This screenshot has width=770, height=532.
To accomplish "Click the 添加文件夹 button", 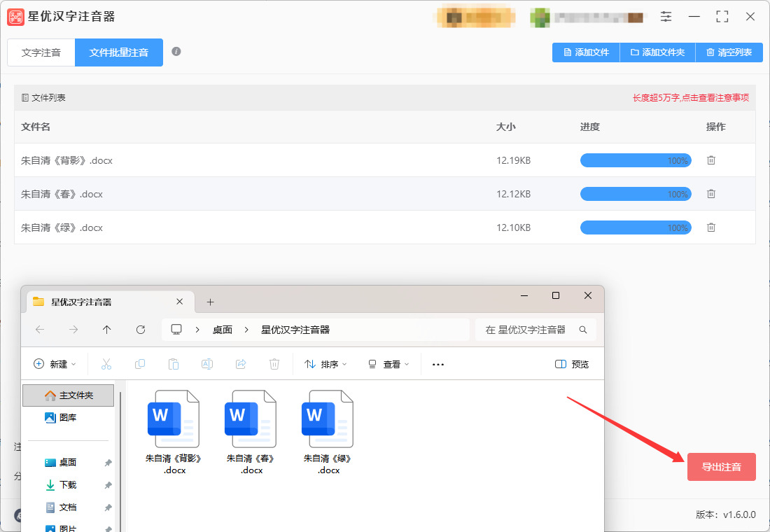I will [657, 52].
